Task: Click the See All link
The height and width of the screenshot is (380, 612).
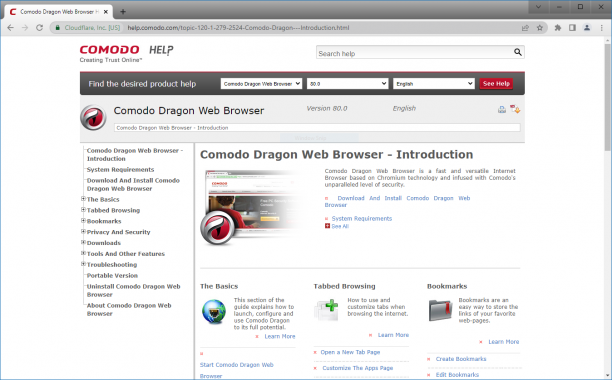Action: pos(340,226)
